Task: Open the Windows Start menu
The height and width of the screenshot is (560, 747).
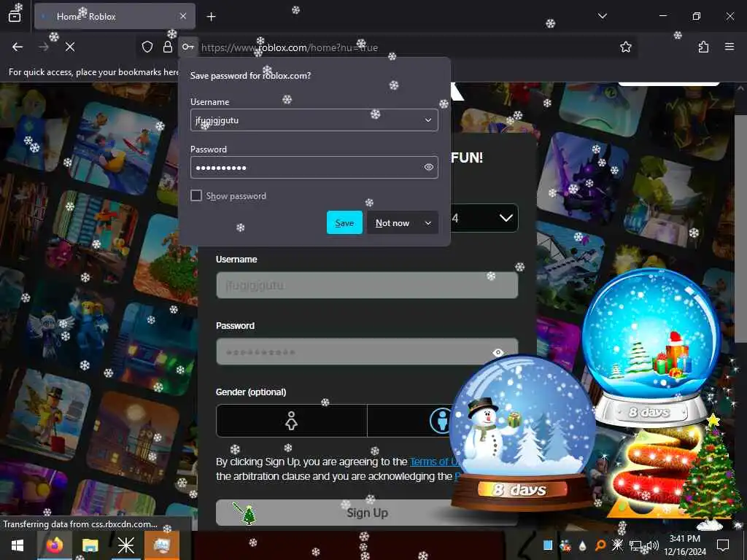Action: [18, 545]
